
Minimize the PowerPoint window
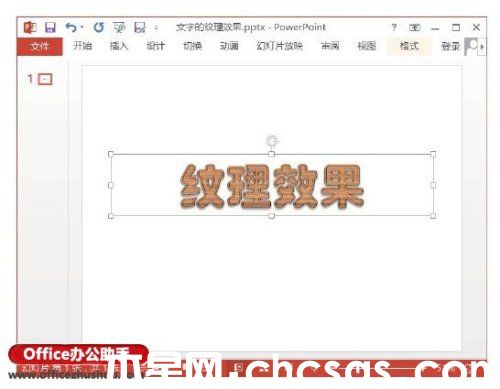435,29
